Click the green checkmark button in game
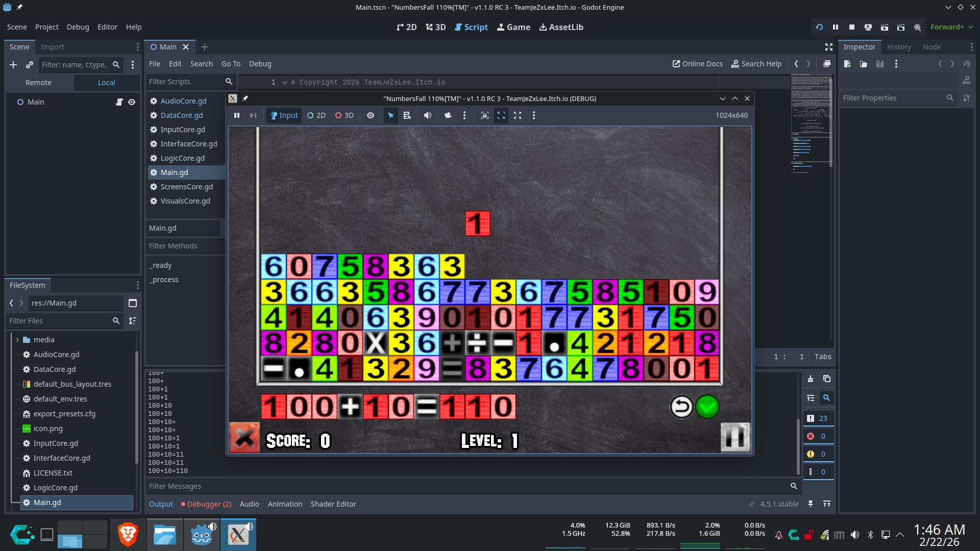The image size is (980, 551). (x=707, y=407)
